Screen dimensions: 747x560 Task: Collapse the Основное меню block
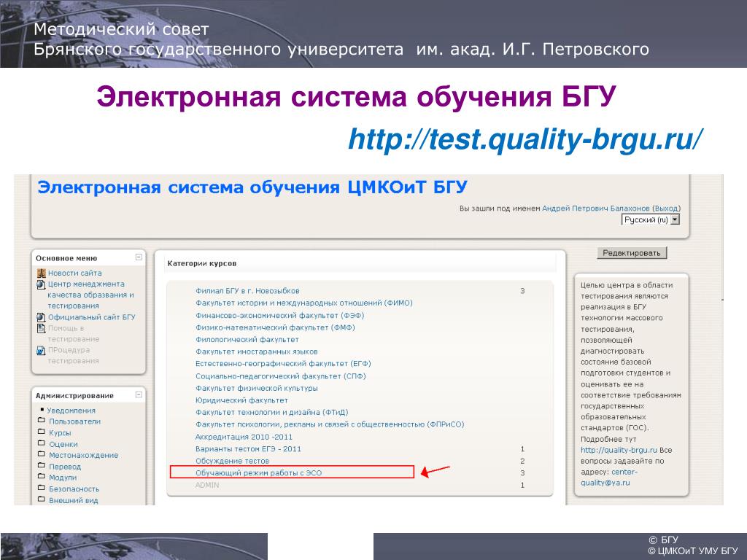139,257
